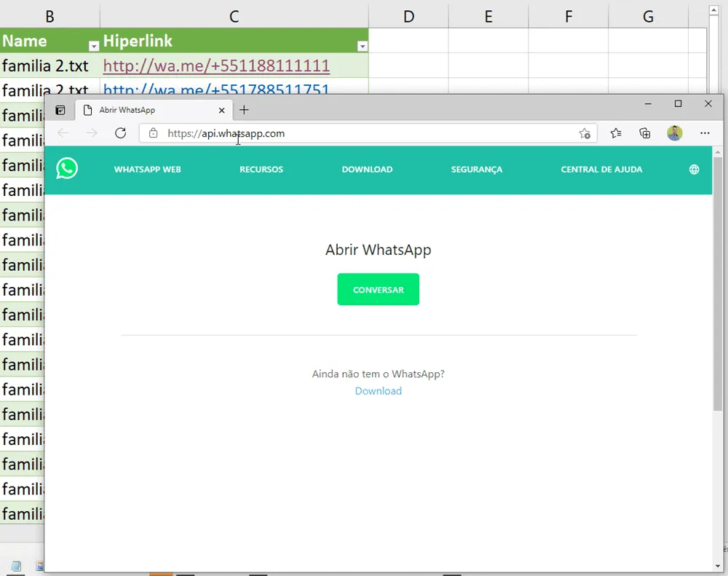728x576 pixels.
Task: Focus the api.whatsapp.com address bar
Action: (x=368, y=133)
